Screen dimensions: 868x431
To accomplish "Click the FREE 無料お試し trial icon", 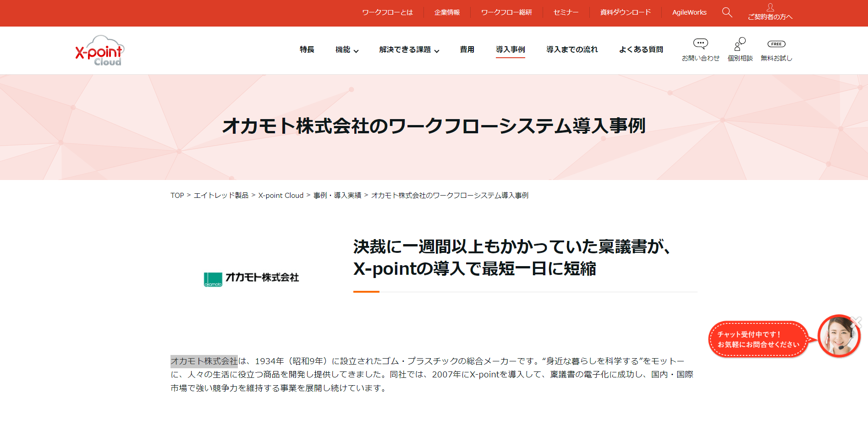I will (776, 44).
